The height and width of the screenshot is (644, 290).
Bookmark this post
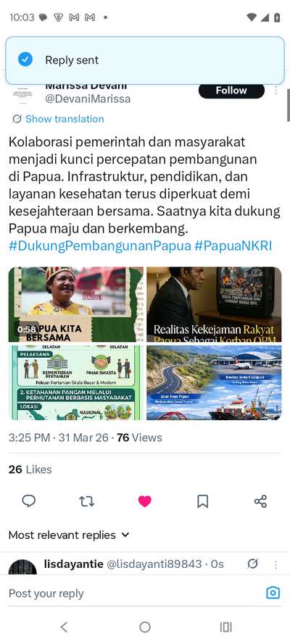[x=202, y=501]
